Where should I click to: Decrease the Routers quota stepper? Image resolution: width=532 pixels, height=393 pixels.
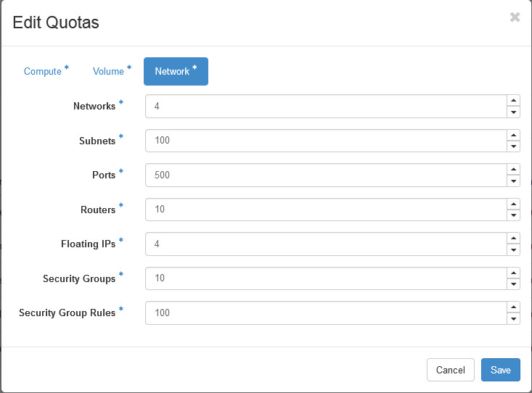click(513, 215)
